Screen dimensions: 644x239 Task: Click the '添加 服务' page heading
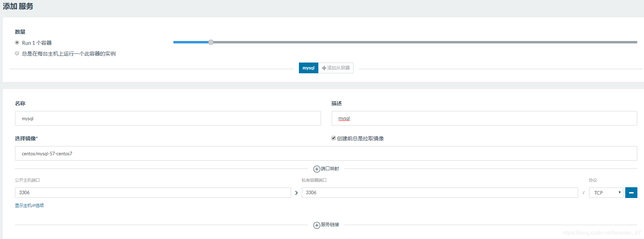(x=18, y=6)
